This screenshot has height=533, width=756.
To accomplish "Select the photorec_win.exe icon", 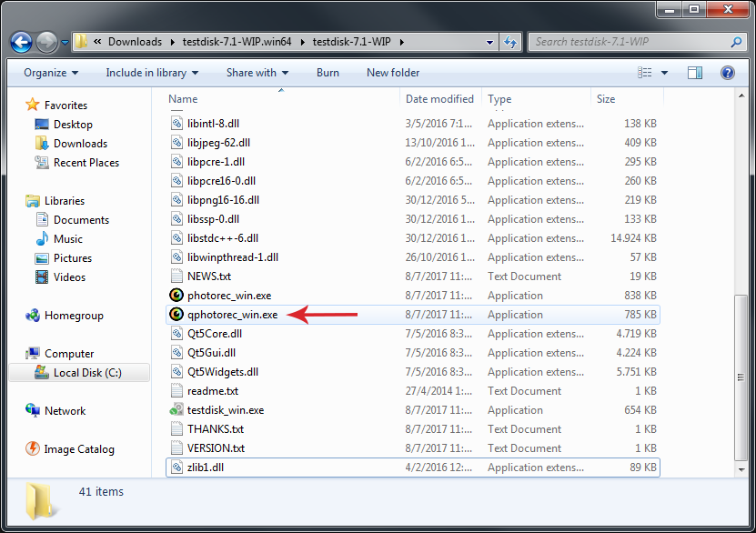I will (x=176, y=295).
